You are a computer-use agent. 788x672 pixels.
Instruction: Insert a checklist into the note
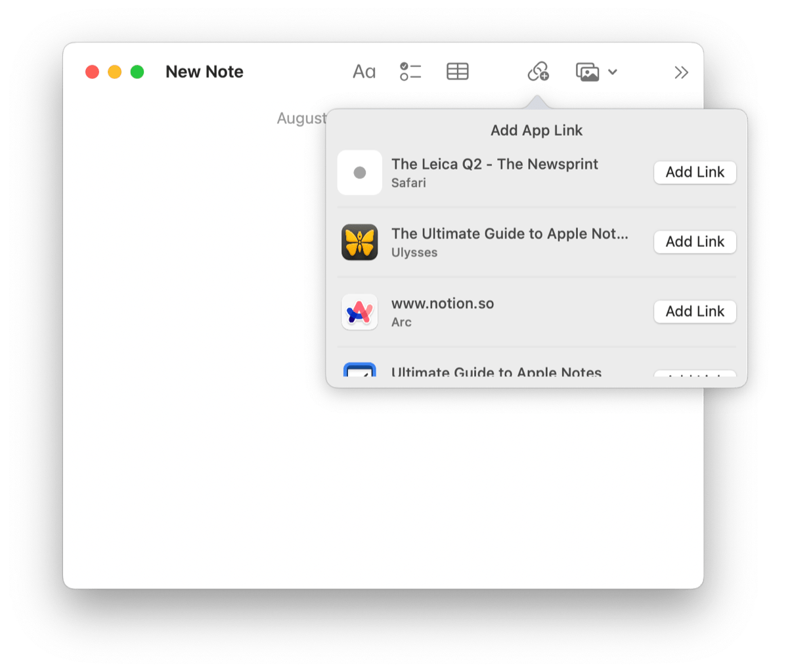point(410,72)
